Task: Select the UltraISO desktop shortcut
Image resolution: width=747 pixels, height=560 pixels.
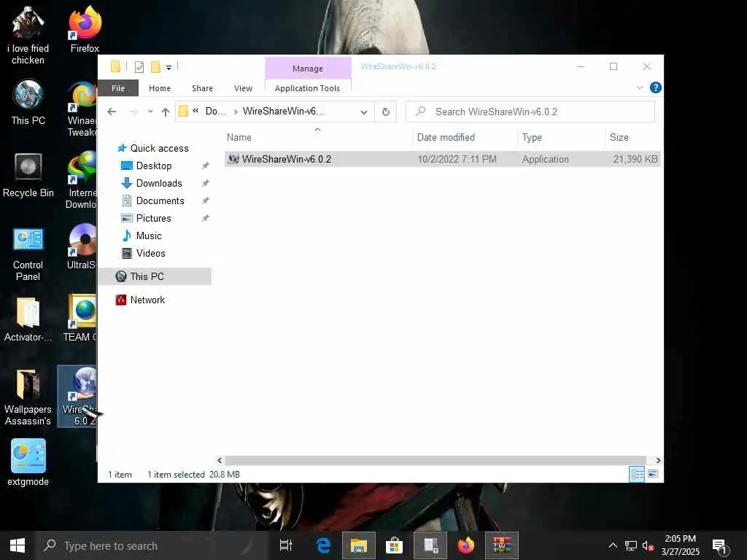Action: pos(81,246)
